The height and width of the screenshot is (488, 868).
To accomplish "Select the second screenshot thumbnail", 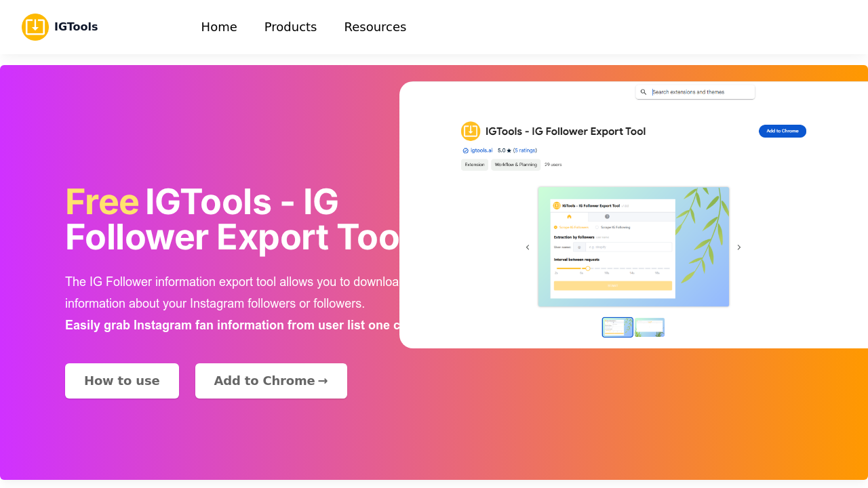I will click(649, 327).
